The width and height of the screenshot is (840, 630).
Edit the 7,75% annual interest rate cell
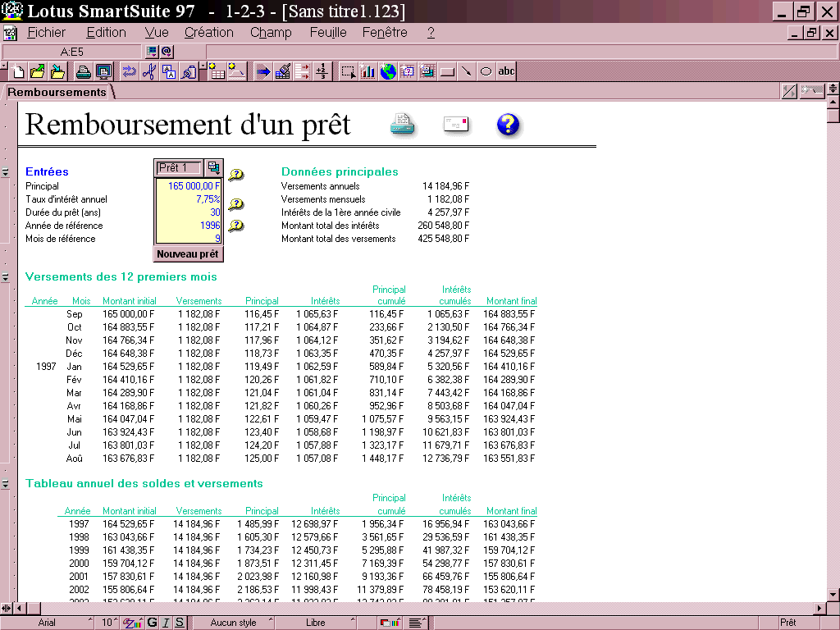[188, 199]
